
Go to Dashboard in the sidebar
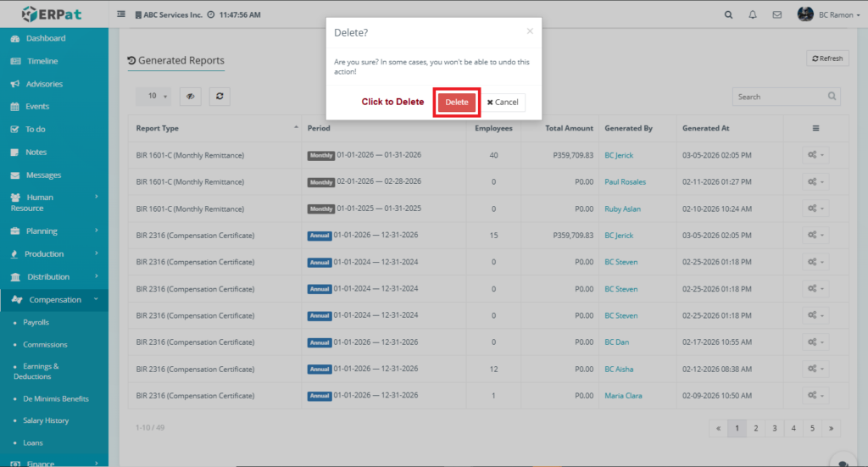pyautogui.click(x=45, y=38)
